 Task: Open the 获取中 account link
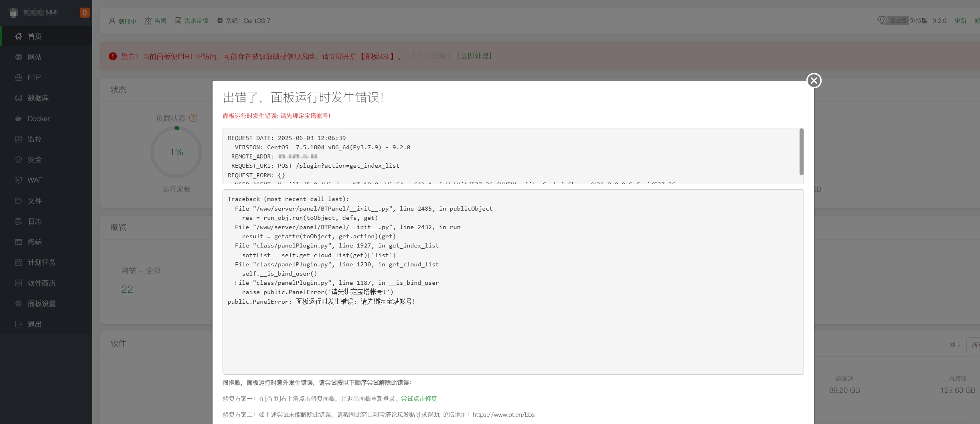[x=128, y=21]
